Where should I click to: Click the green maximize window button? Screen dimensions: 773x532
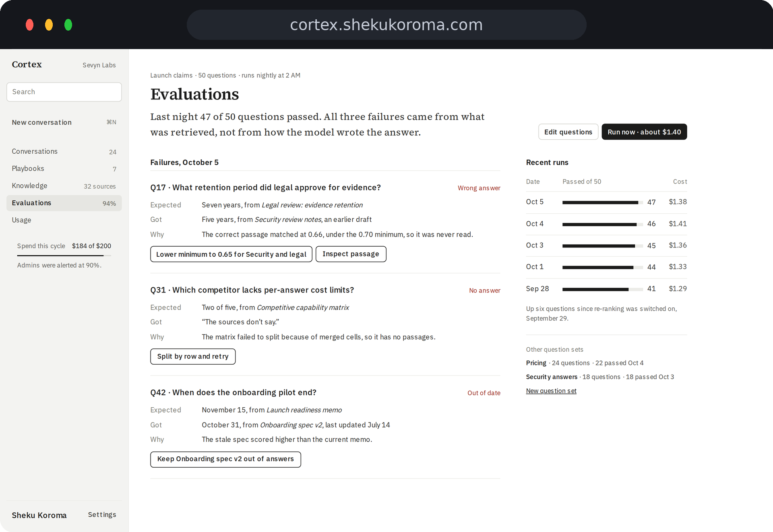(68, 25)
